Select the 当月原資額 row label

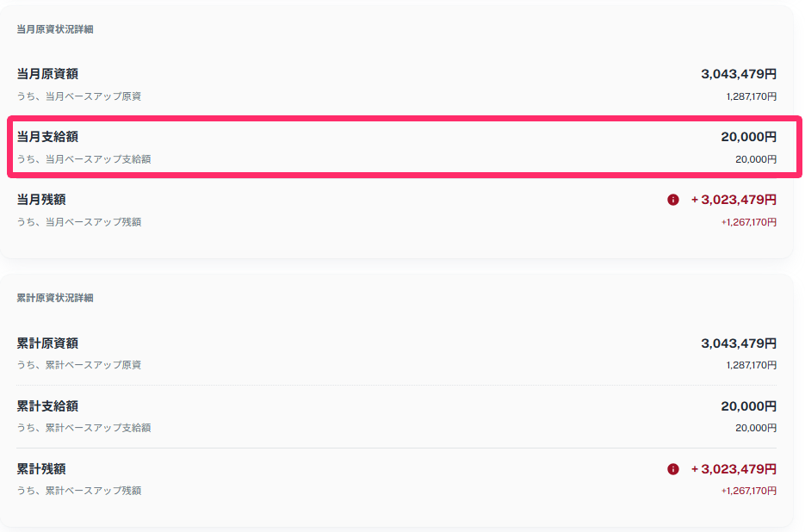tap(47, 74)
